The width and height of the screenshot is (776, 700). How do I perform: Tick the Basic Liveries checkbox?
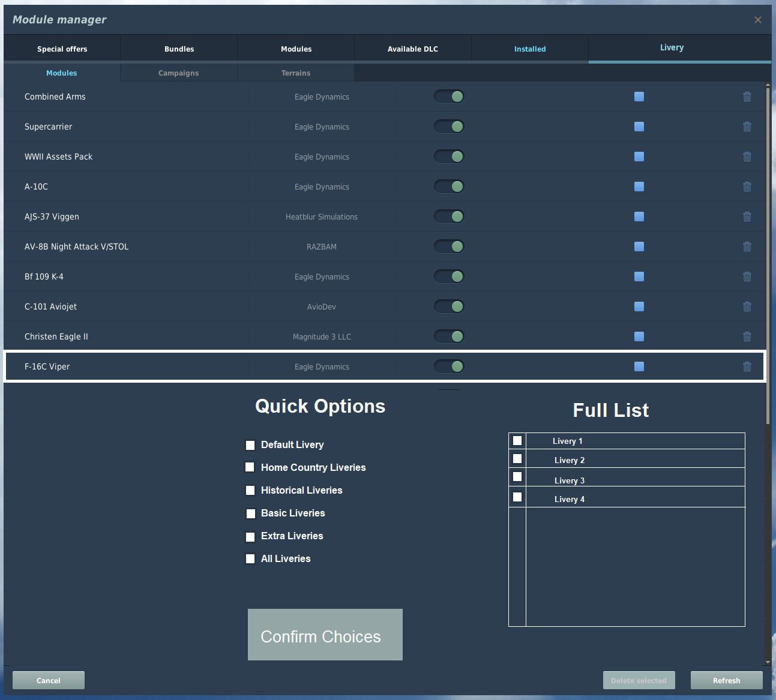pos(251,513)
